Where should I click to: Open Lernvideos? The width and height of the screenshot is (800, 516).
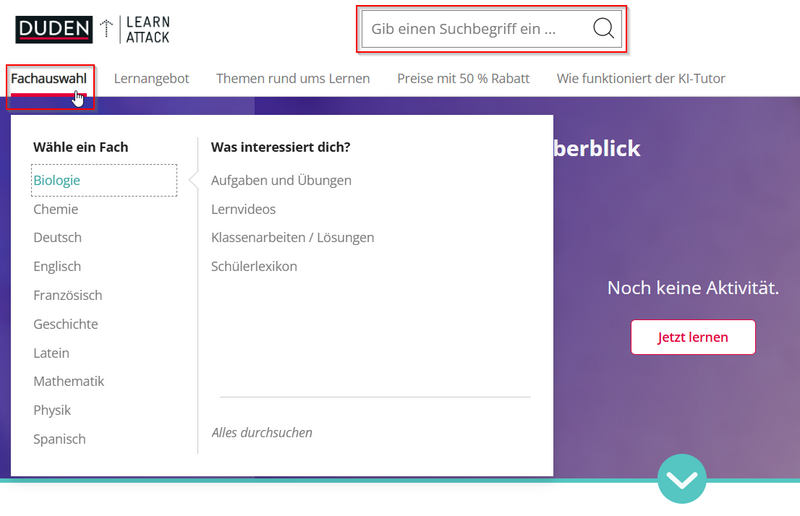point(243,209)
